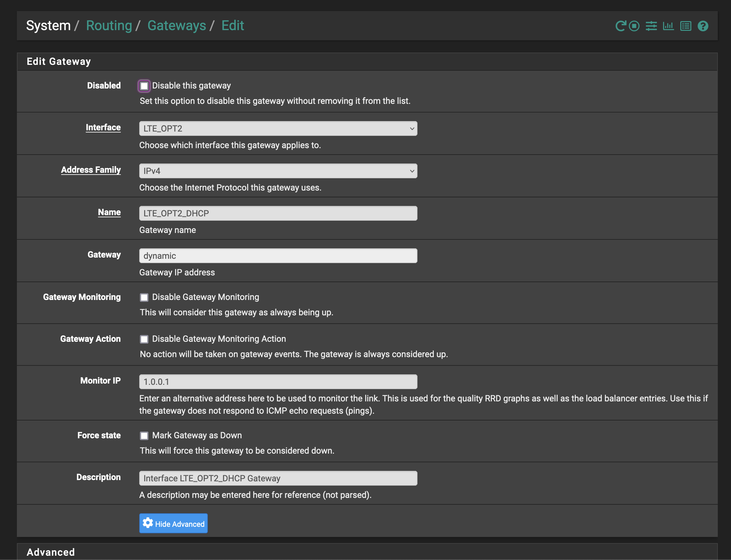731x560 pixels.
Task: Tick Mark Gateway as Down checkbox
Action: [144, 436]
